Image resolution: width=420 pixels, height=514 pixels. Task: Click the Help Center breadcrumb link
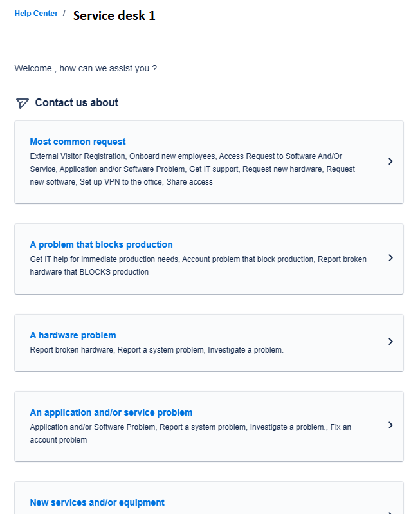[x=36, y=14]
